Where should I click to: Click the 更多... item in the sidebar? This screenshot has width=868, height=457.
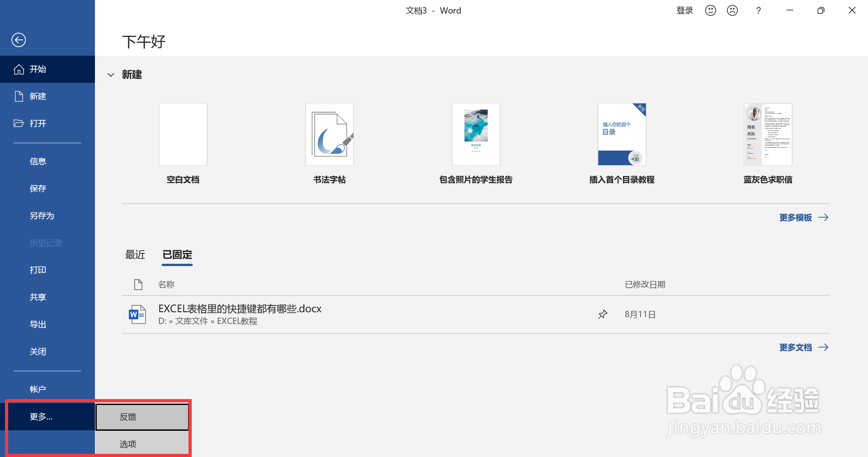tap(47, 417)
